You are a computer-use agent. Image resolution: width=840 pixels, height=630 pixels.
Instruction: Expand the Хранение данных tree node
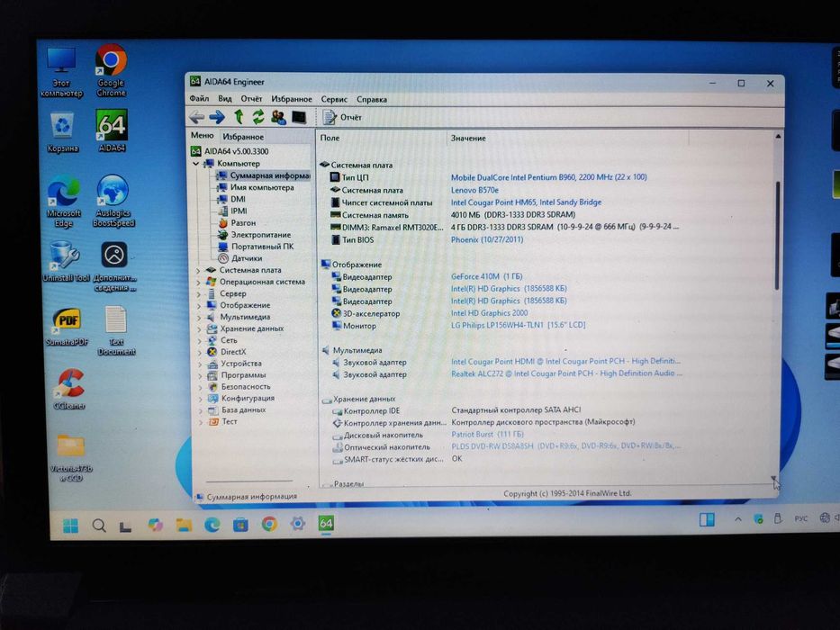[x=199, y=329]
